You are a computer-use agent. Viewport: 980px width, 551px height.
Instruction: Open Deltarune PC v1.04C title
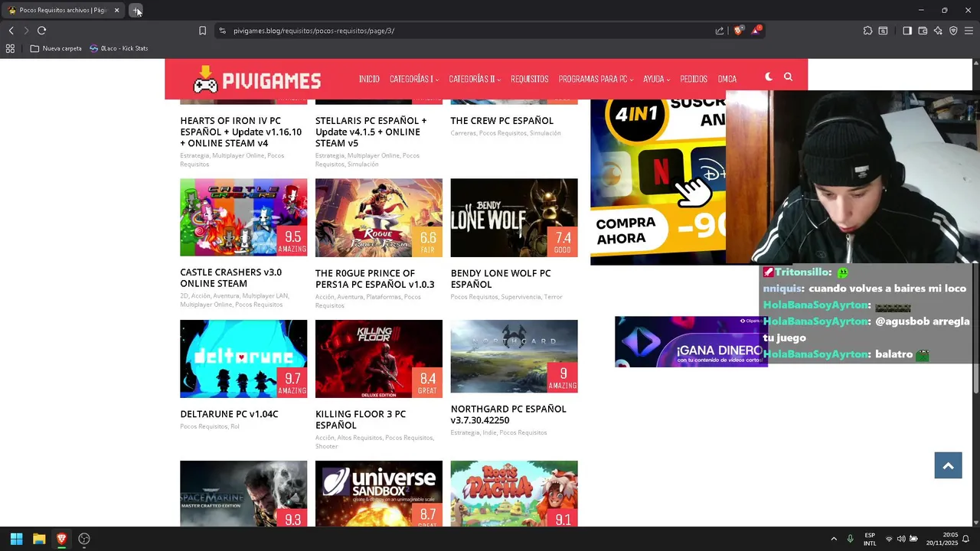click(x=229, y=414)
